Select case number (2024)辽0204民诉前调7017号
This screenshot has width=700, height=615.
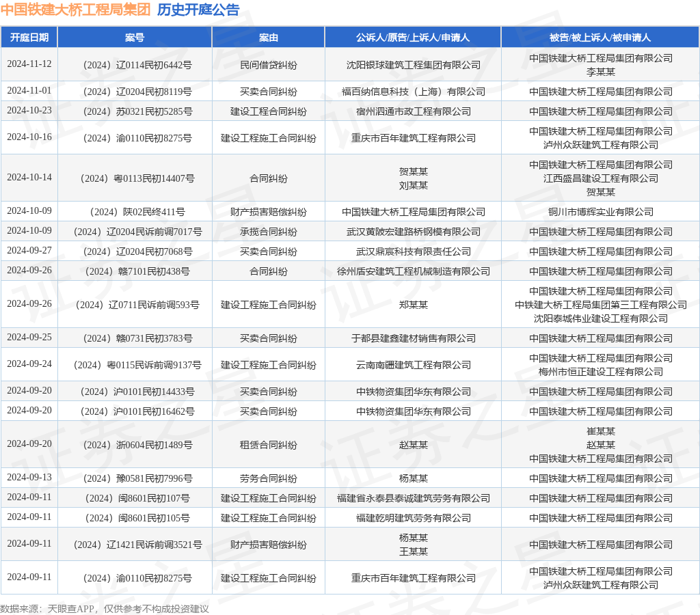137,232
